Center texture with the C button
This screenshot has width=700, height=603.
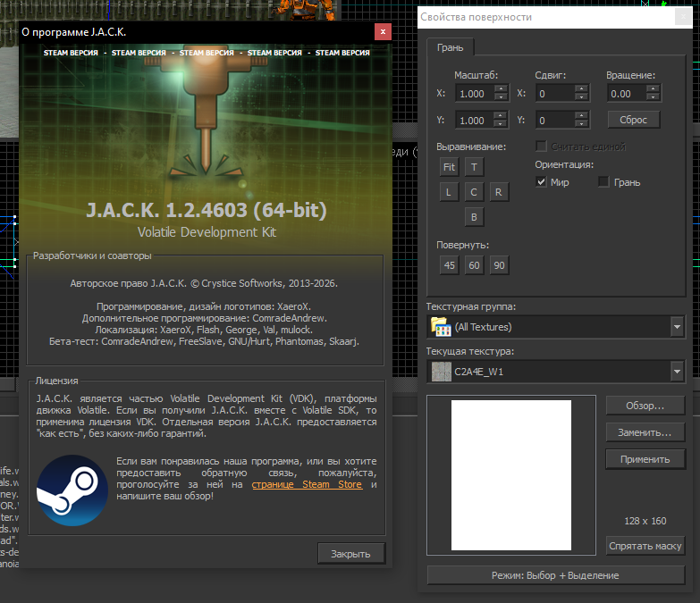(x=474, y=192)
